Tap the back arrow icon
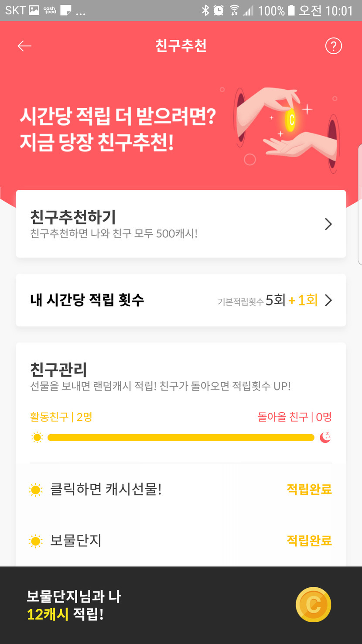The image size is (362, 644). click(24, 46)
